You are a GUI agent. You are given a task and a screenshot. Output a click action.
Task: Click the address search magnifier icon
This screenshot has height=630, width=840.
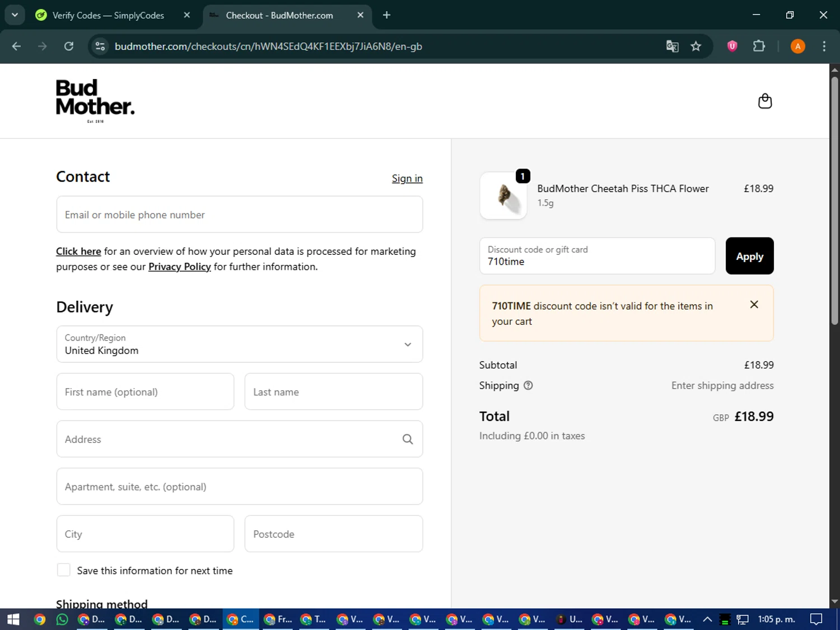click(x=408, y=440)
